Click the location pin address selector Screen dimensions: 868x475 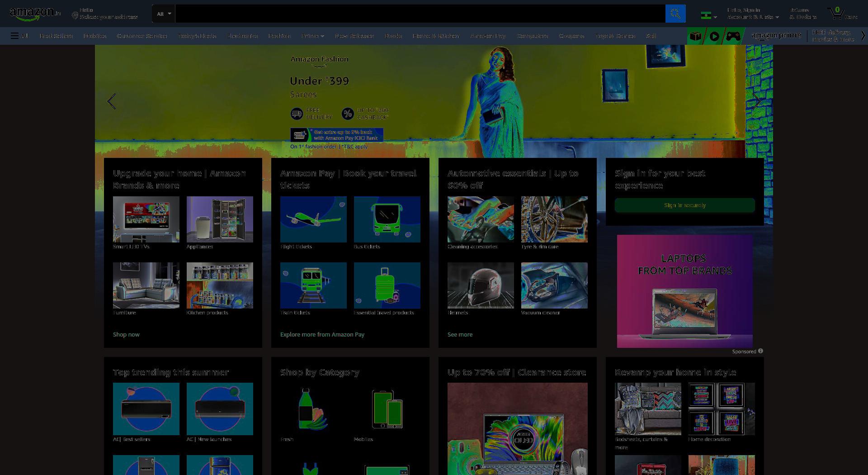tap(105, 14)
